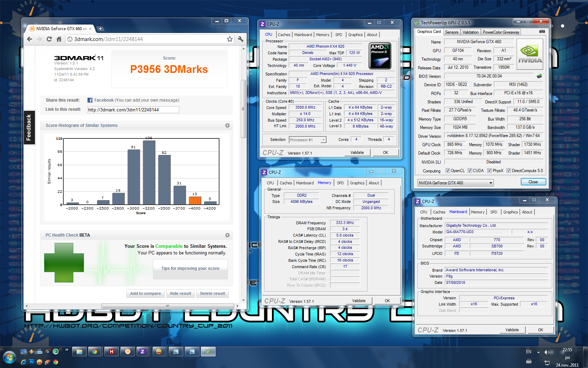
Task: Click Validate in the top CPU-Z window
Action: pos(357,152)
